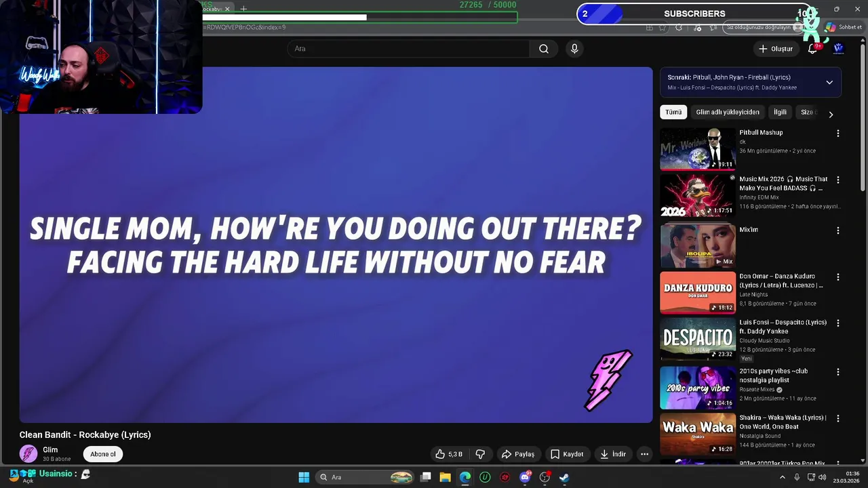Switch to Microsoft Edge taskbar icon
Viewport: 868px width, 488px height.
(x=465, y=477)
